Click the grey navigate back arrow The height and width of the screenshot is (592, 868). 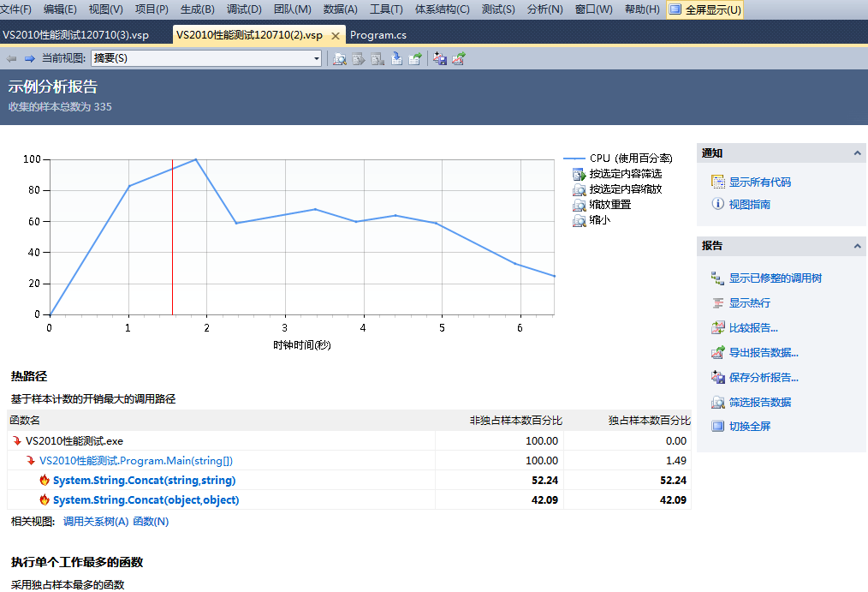point(11,58)
